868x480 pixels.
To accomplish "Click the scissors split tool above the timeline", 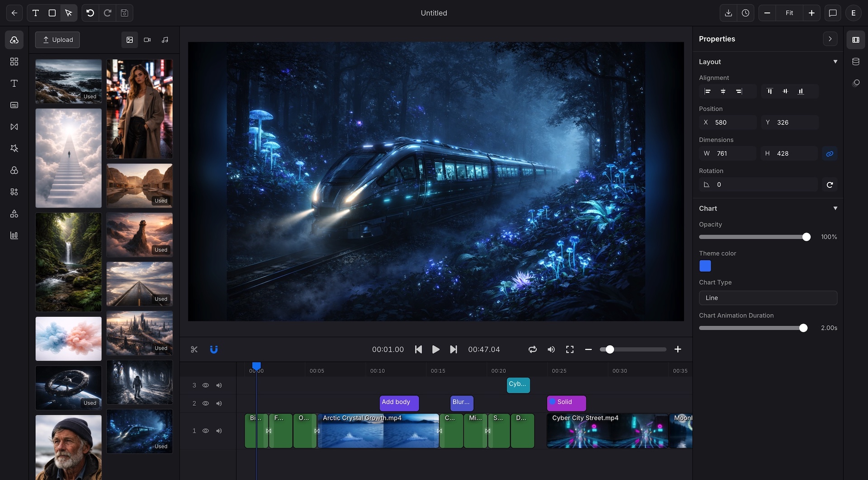I will coord(194,349).
